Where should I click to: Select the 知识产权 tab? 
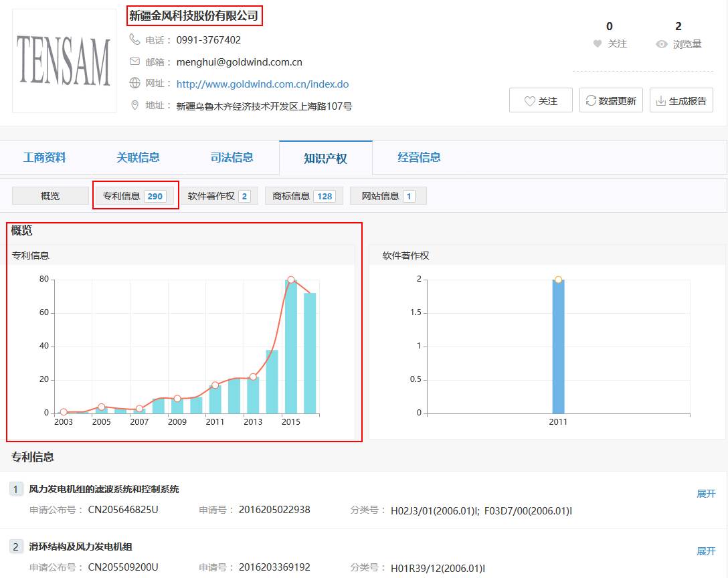pyautogui.click(x=325, y=159)
